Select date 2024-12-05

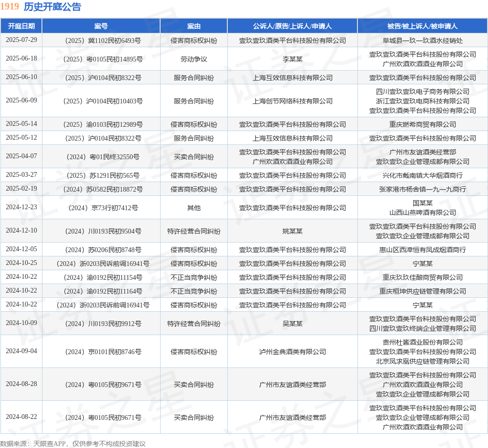coord(21,249)
